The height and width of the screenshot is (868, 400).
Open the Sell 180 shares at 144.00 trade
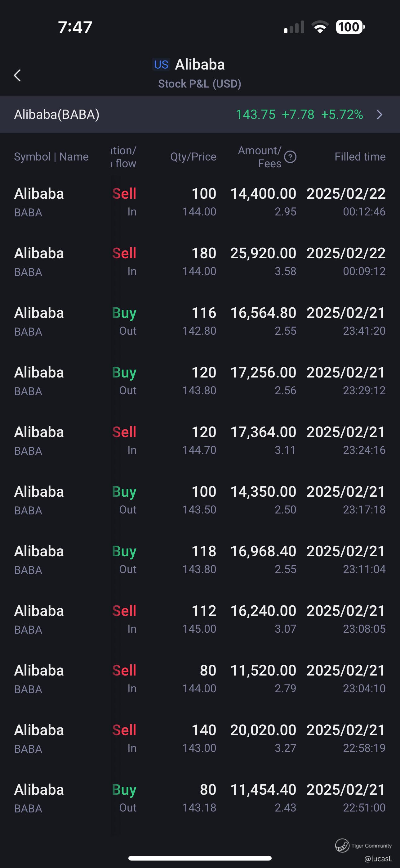[x=200, y=262]
